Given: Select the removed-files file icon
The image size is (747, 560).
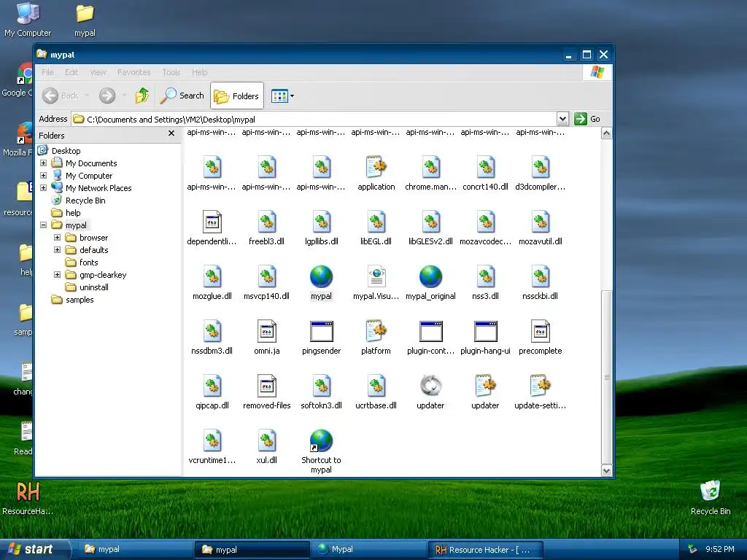Looking at the screenshot, I should (267, 386).
